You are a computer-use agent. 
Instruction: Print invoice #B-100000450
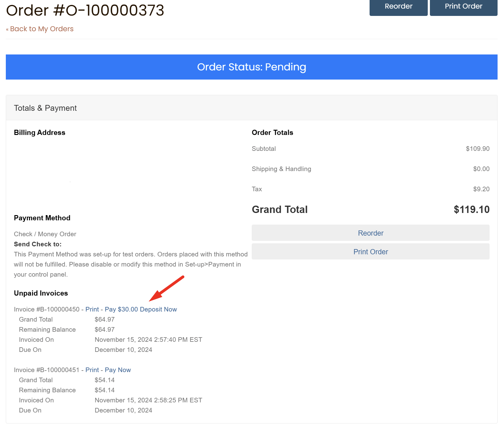[x=92, y=309]
